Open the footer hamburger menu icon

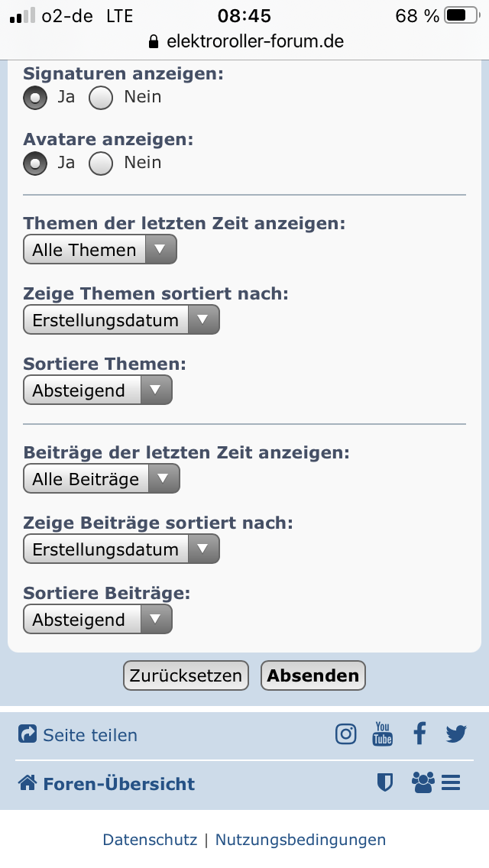coord(451,782)
